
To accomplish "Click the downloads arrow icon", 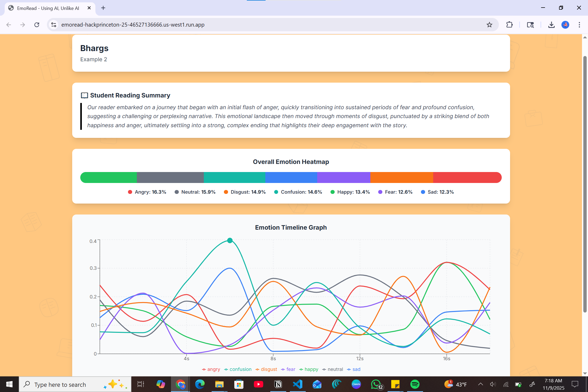I will (x=551, y=25).
